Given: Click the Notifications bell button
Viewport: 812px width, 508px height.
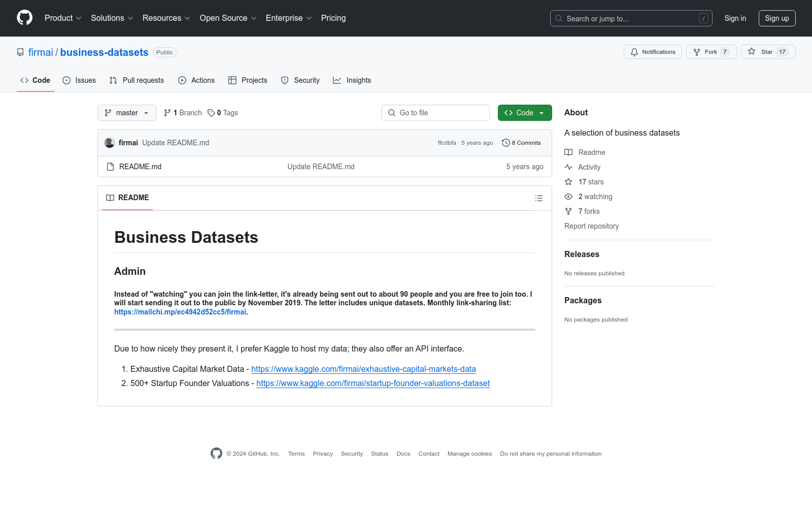Looking at the screenshot, I should 653,52.
